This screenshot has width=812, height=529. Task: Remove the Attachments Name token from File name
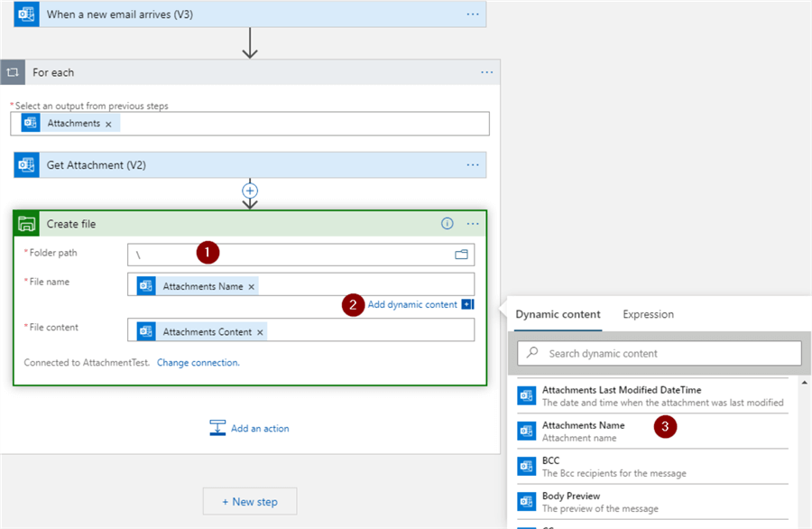(252, 286)
